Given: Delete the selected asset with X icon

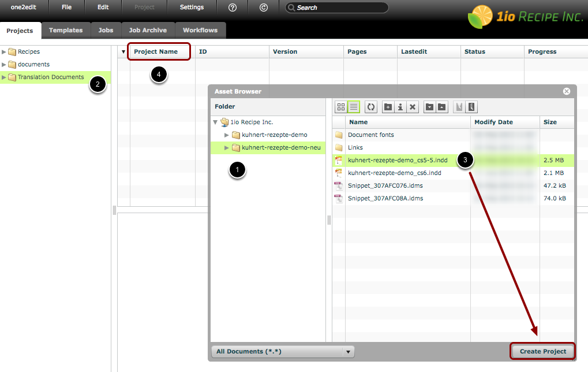Looking at the screenshot, I should pos(413,107).
